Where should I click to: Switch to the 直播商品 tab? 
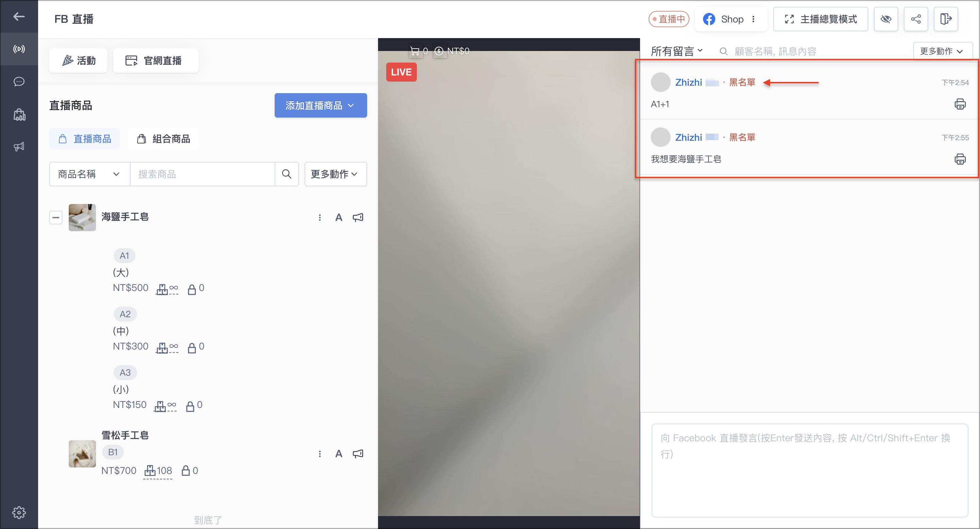84,139
